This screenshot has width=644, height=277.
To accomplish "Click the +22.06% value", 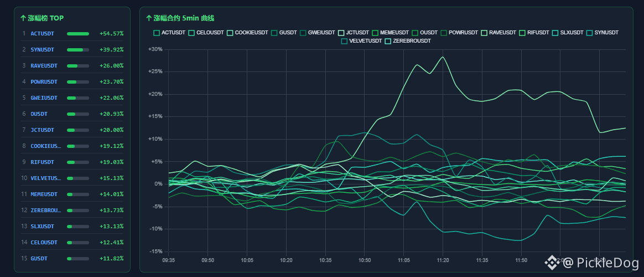I will coord(111,98).
